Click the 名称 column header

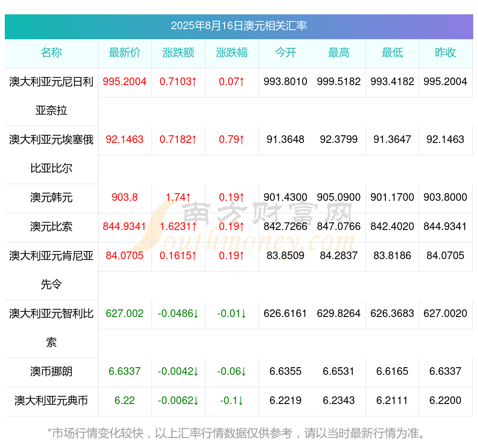(x=51, y=53)
